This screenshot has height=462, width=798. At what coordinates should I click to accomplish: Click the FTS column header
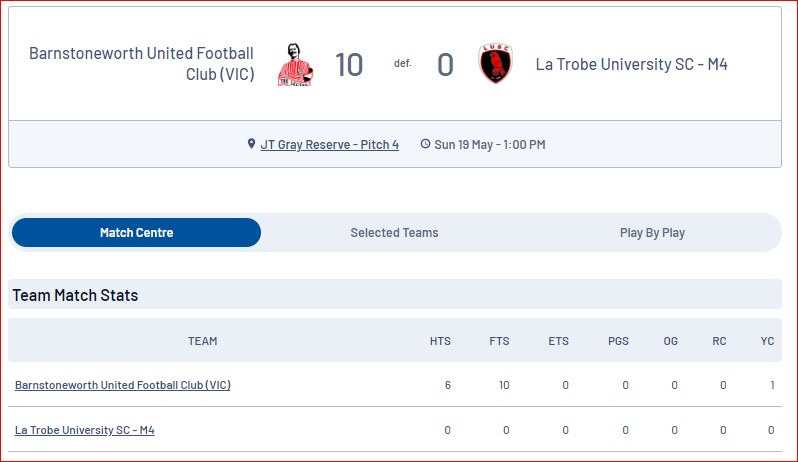499,341
